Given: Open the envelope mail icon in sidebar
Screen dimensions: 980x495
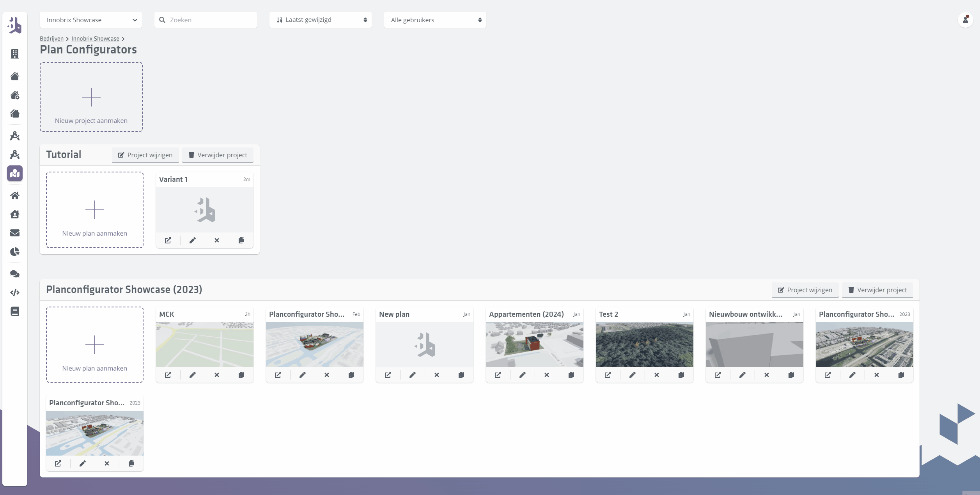Looking at the screenshot, I should click(x=14, y=233).
